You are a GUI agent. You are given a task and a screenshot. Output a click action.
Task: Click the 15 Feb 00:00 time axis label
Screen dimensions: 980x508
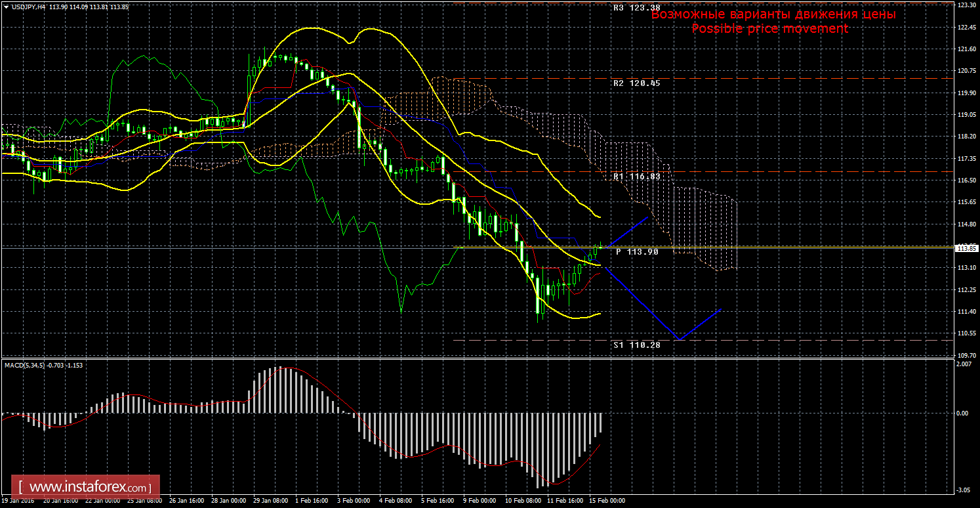tap(606, 501)
